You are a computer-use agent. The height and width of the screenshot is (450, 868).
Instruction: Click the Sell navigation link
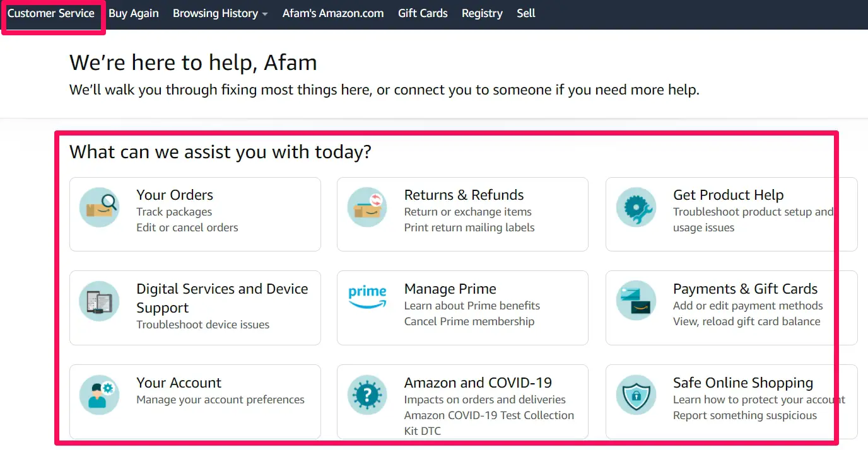coord(526,13)
